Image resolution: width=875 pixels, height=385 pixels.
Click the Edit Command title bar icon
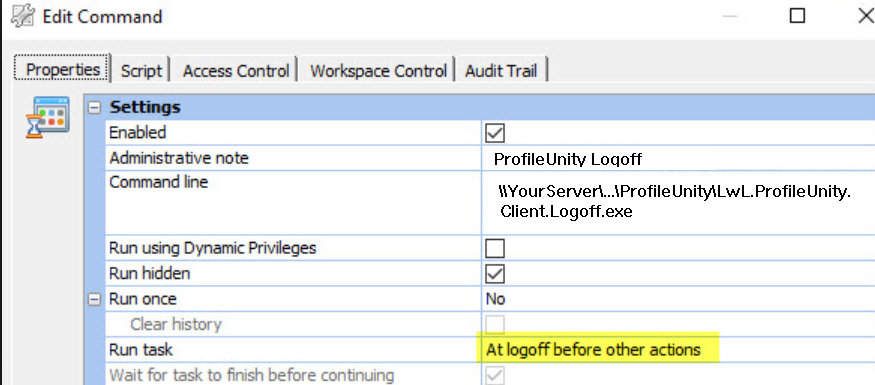[x=23, y=16]
